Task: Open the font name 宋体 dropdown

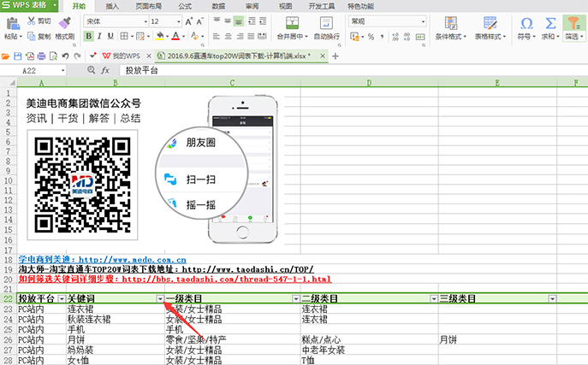Action: point(146,21)
